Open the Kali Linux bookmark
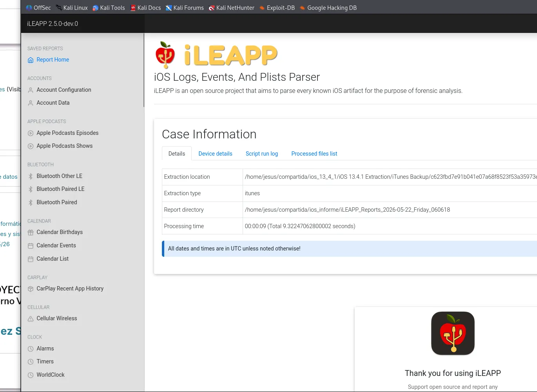The height and width of the screenshot is (392, 537). tap(72, 8)
